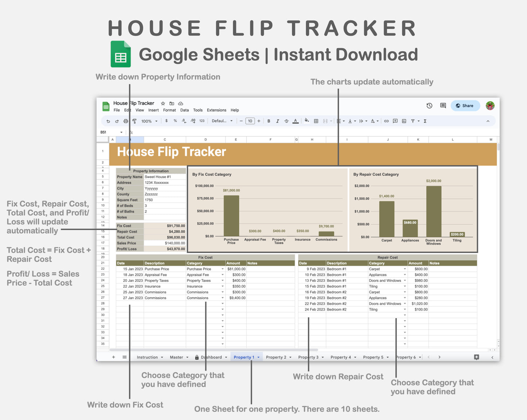The width and height of the screenshot is (527, 420).
Task: Apply currency format with the dollar icon
Action: coord(166,121)
